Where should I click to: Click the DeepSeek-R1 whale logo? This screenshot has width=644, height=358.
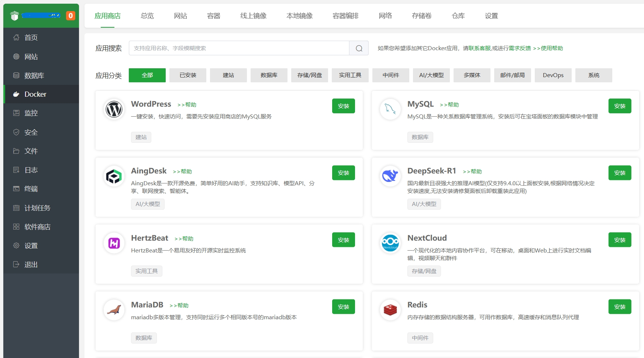tap(390, 176)
